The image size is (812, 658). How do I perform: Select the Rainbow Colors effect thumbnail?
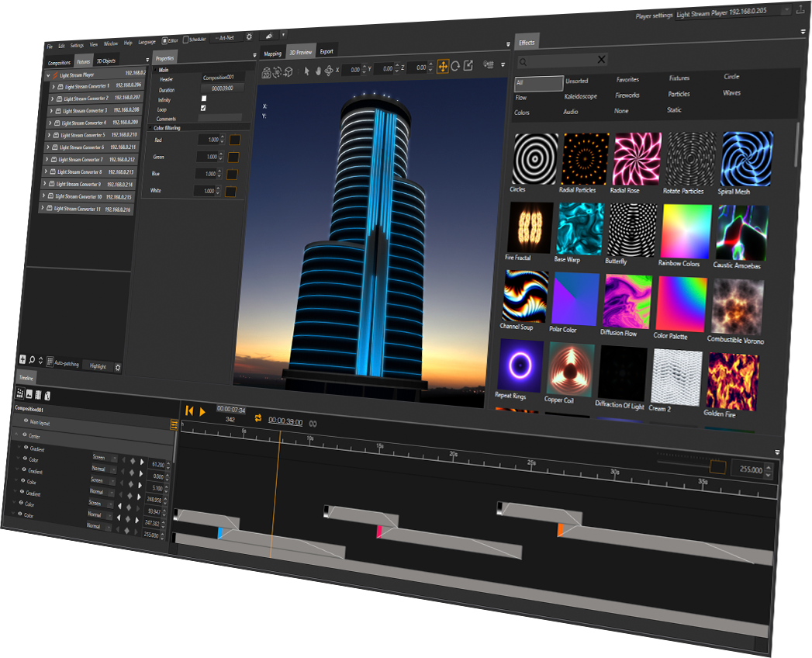pos(685,231)
